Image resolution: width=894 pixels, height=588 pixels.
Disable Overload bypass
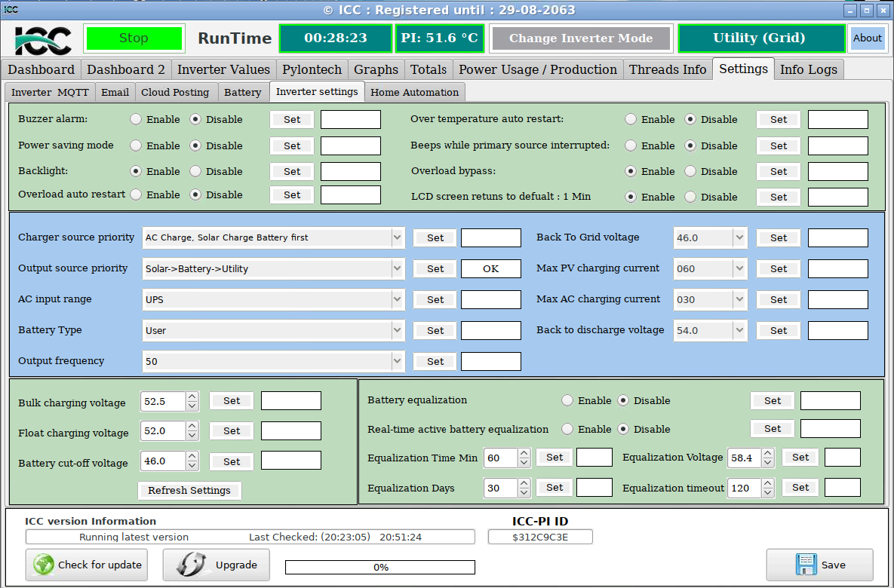pyautogui.click(x=690, y=171)
